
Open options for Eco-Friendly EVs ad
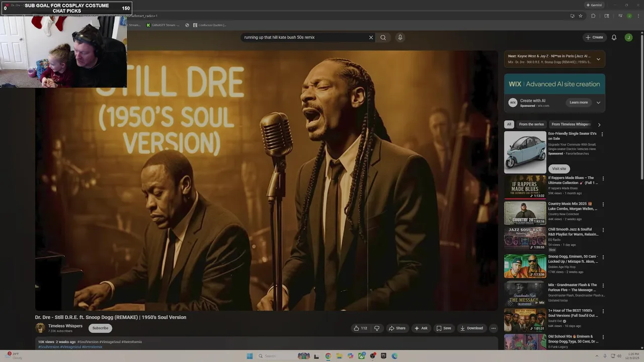point(602,134)
